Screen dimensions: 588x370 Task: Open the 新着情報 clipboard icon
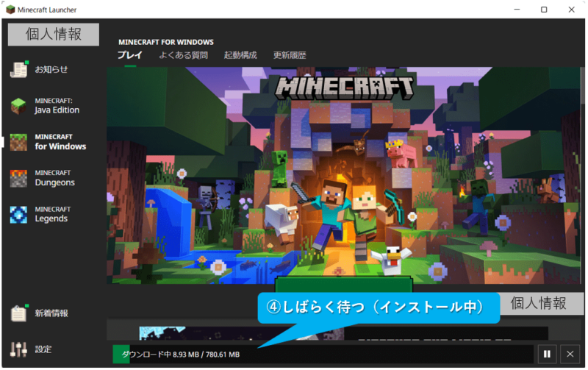tap(19, 313)
